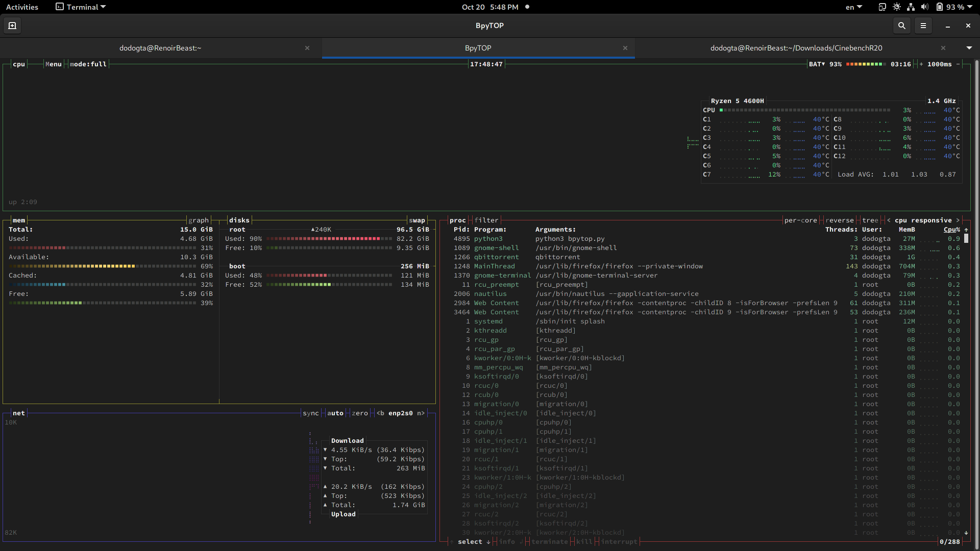Viewport: 980px width, 551px height.
Task: Open the system status chevron menu
Action: [x=969, y=7]
